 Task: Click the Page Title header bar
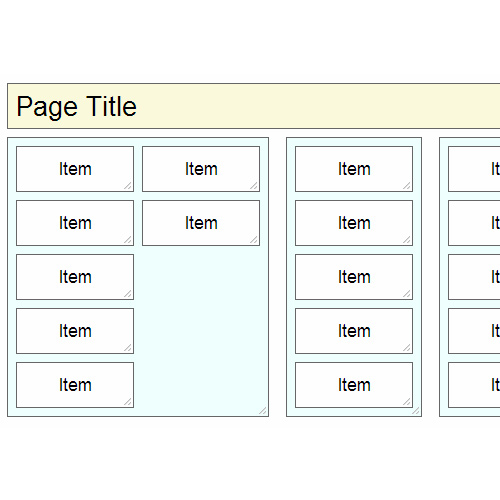point(254,106)
